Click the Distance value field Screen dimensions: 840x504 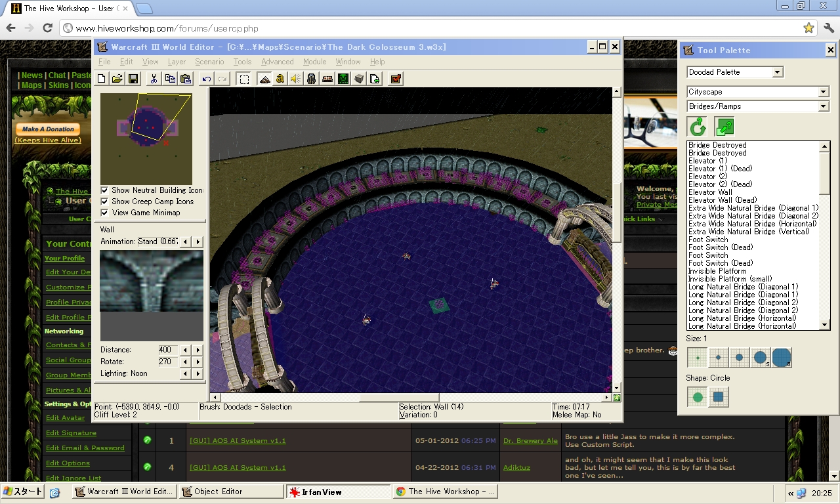pyautogui.click(x=168, y=350)
